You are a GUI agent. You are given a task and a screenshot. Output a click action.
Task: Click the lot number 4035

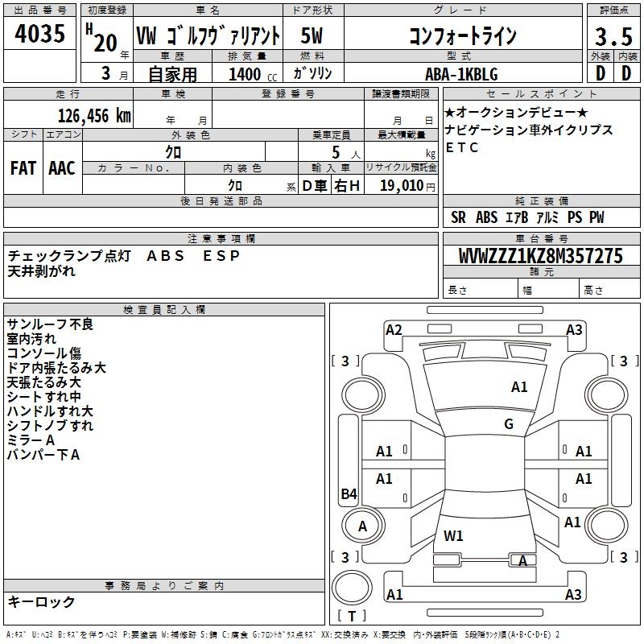click(39, 33)
